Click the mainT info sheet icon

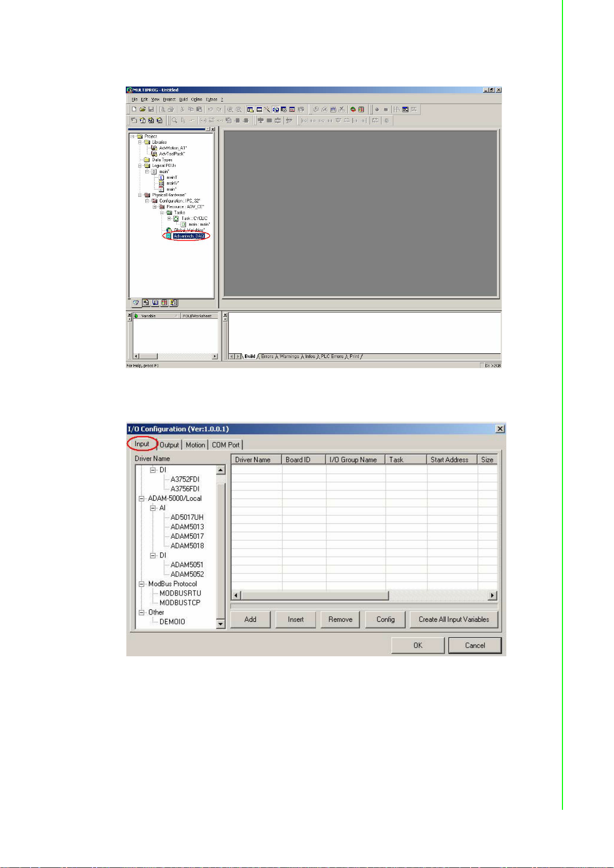coord(161,177)
